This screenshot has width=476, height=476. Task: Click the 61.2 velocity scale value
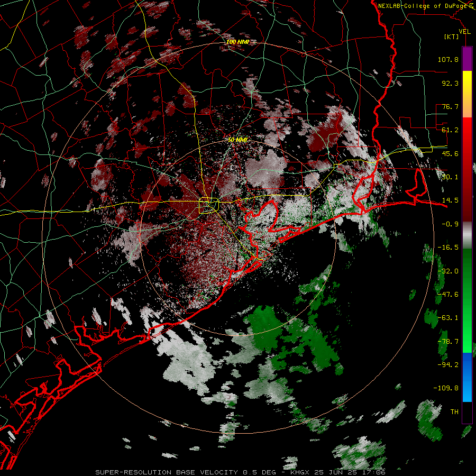[x=450, y=130]
